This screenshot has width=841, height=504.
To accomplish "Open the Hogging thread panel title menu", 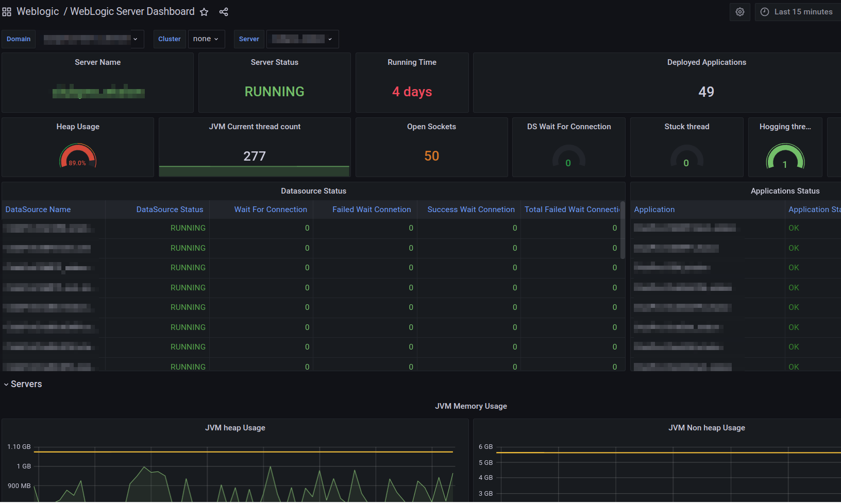I will coord(785,127).
